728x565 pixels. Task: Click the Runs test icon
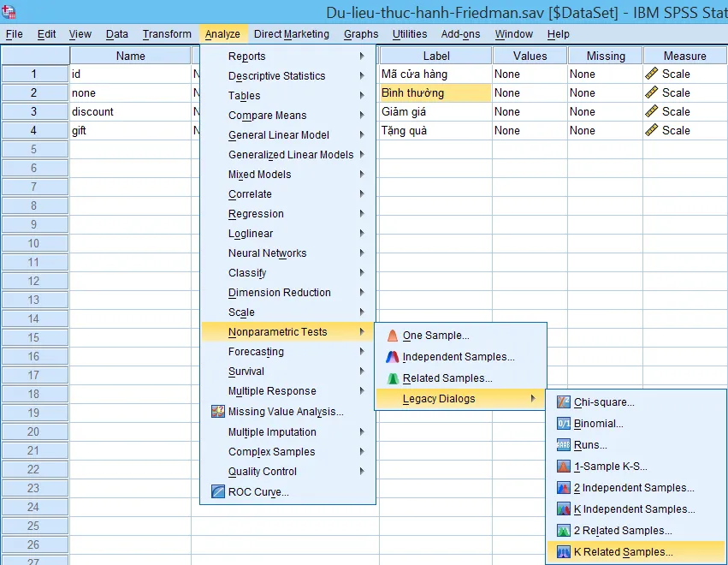point(562,444)
